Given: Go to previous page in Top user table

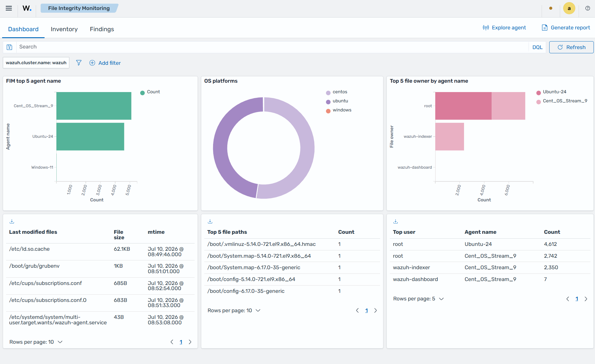Looking at the screenshot, I should (568, 299).
